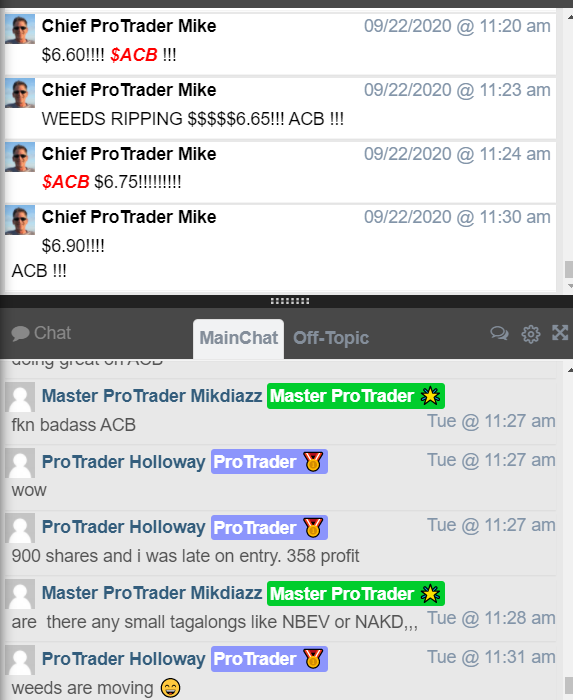
Task: Open Master ProTrader Mikdiazz name at 11:28 am
Action: click(x=152, y=593)
